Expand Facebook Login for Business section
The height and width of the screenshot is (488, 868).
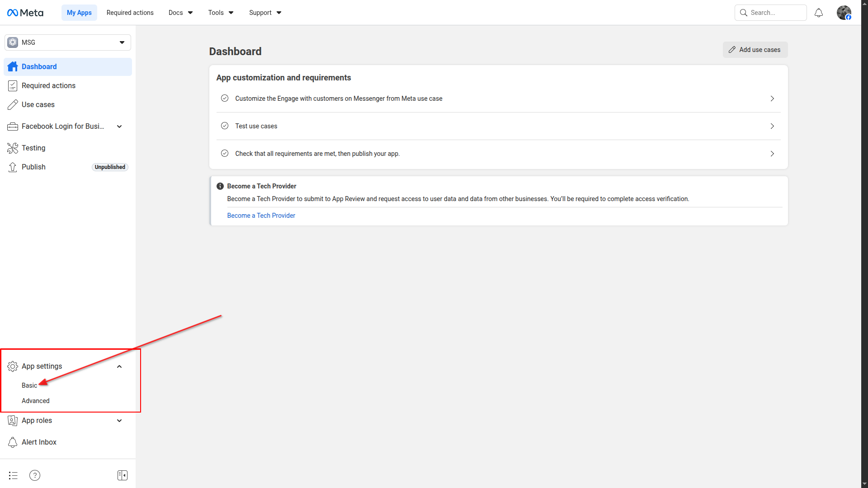pyautogui.click(x=119, y=127)
